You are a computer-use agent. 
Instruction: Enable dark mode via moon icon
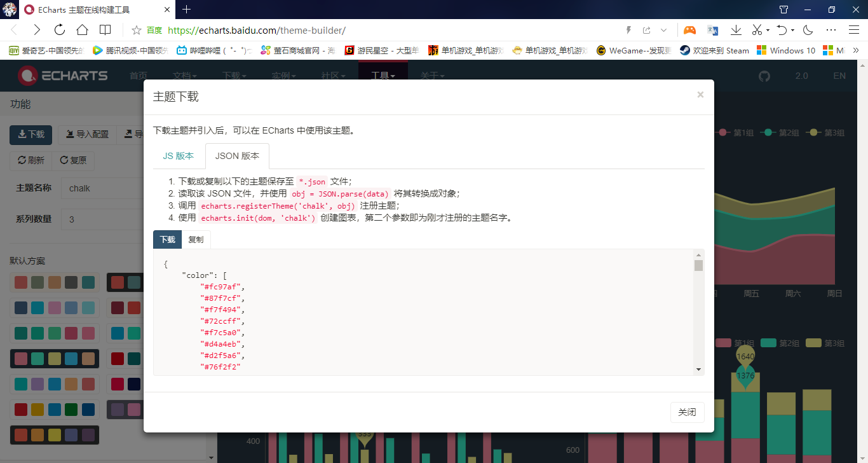coord(807,29)
